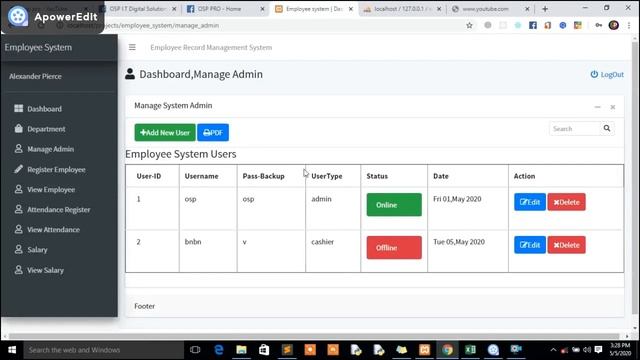
Task: Open the Attendance Register menu item
Action: [59, 209]
